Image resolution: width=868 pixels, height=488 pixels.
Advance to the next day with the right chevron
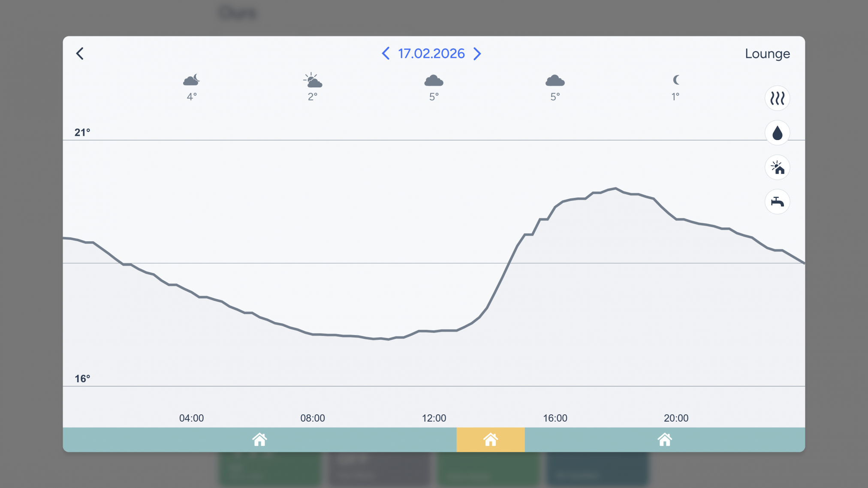[x=477, y=54]
